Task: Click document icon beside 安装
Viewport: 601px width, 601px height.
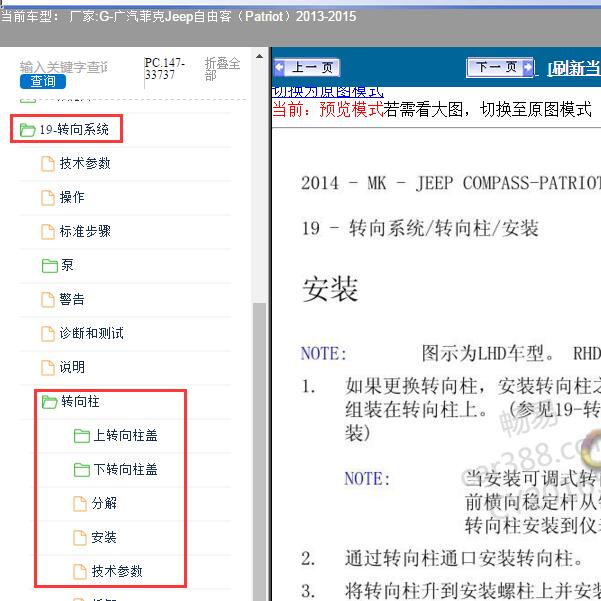Action: pos(80,537)
